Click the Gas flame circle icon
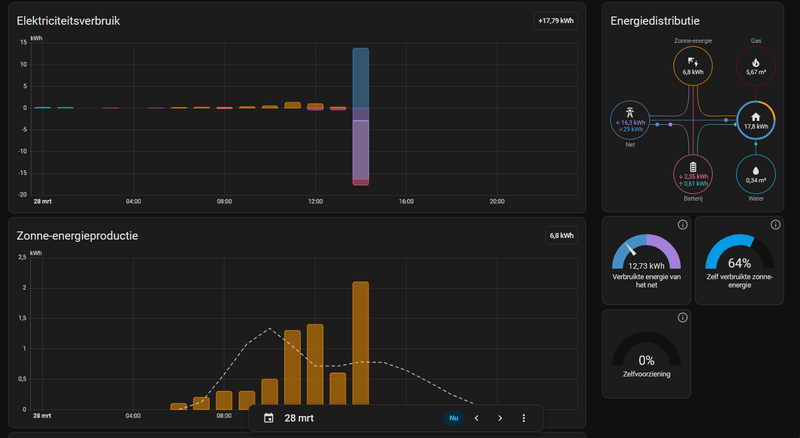Screen dimensions: 800x438 [756, 66]
